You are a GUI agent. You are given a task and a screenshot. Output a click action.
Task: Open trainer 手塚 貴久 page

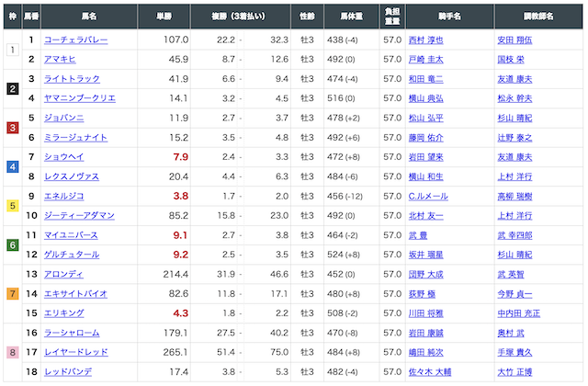[x=514, y=352]
